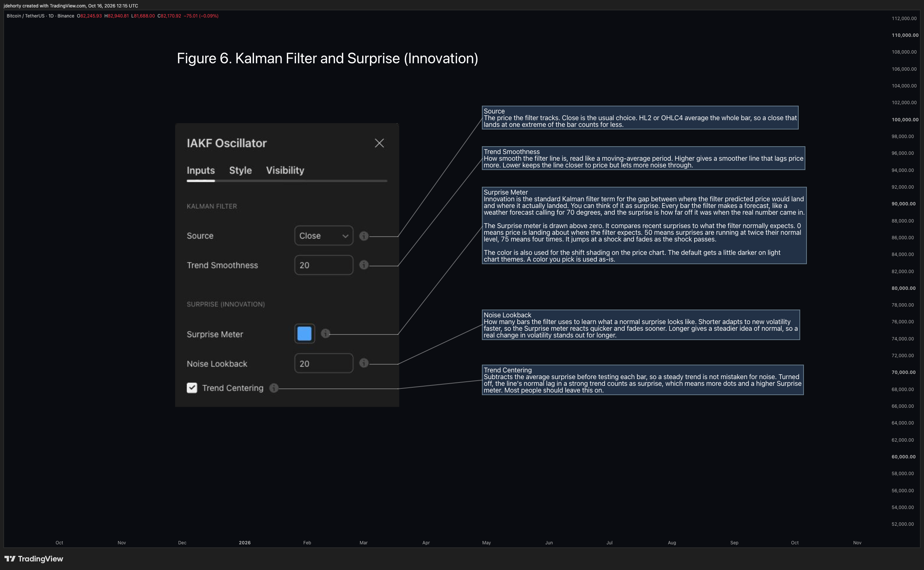Click the Bitcoin / TetherUS symbol label

pyautogui.click(x=25, y=16)
